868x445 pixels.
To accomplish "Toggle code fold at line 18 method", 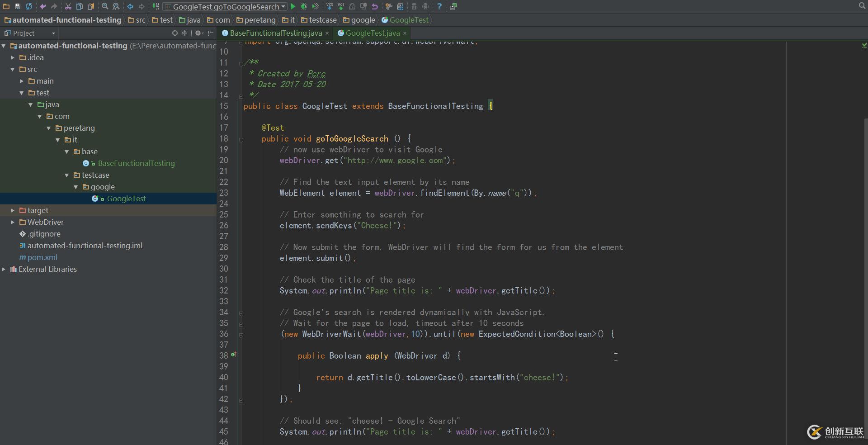I will pyautogui.click(x=241, y=140).
